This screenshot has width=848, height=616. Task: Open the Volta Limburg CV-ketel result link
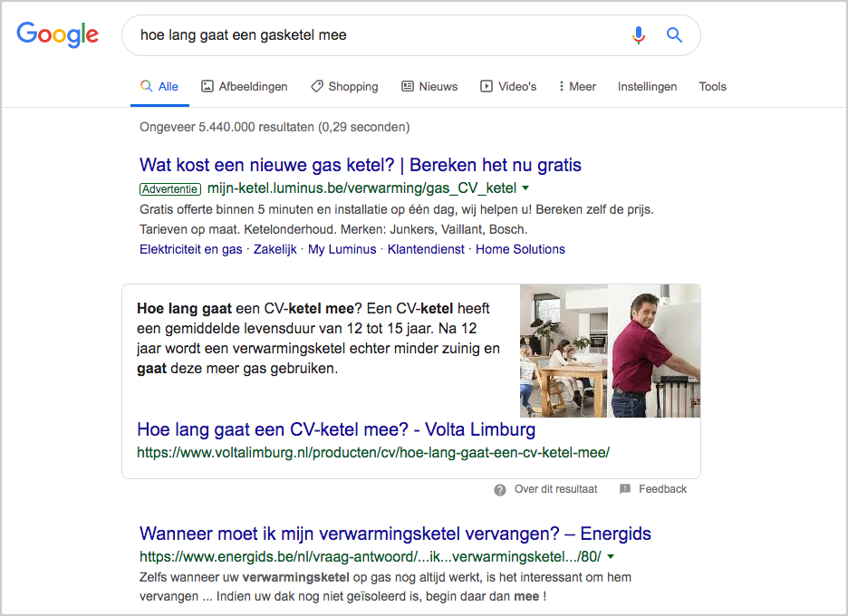tap(336, 429)
